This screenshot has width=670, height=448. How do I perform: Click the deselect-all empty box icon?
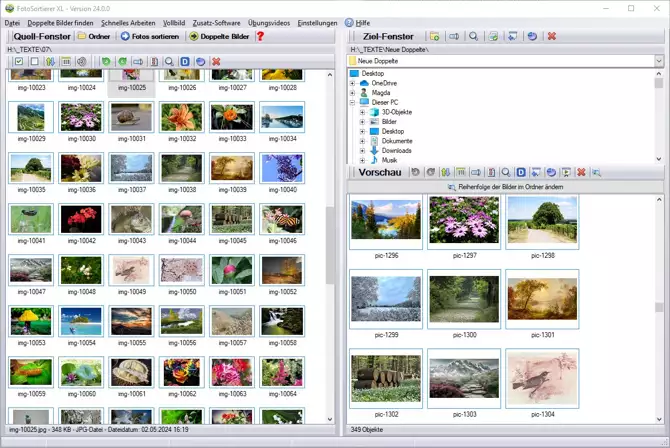tap(34, 62)
